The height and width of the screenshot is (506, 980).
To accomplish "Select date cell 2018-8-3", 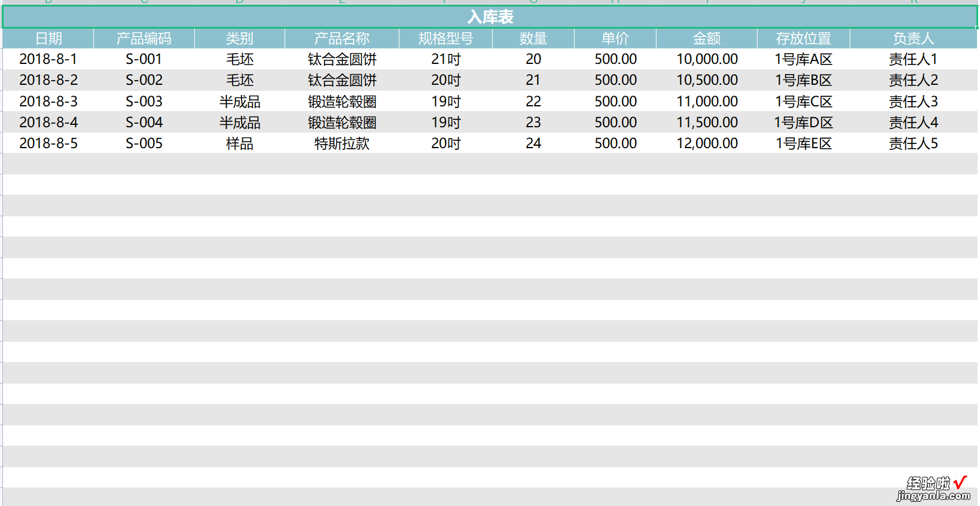I will [48, 101].
